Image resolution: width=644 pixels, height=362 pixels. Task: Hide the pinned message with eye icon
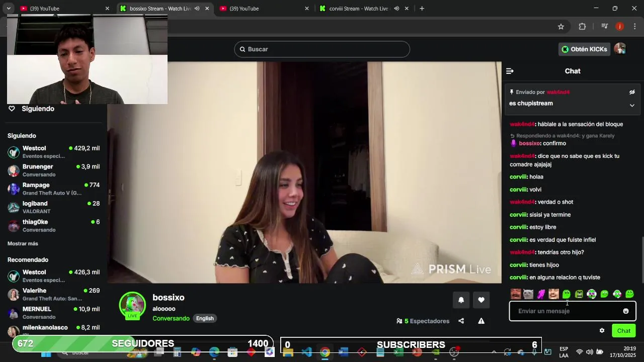click(x=632, y=92)
